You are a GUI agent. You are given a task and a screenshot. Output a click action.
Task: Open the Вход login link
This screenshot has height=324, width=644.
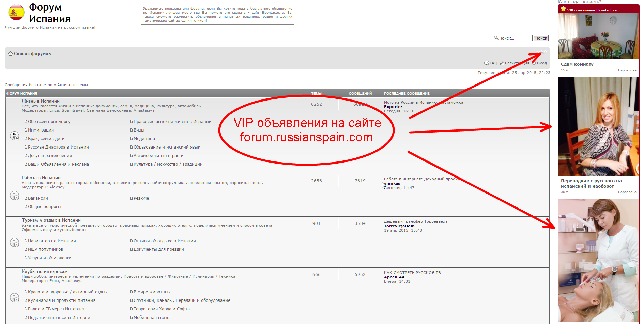542,63
